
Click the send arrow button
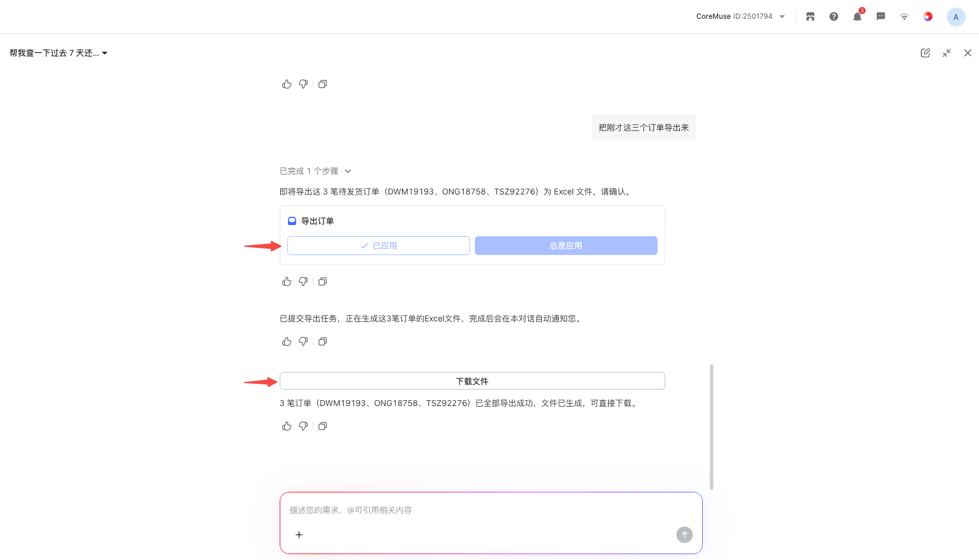point(685,535)
